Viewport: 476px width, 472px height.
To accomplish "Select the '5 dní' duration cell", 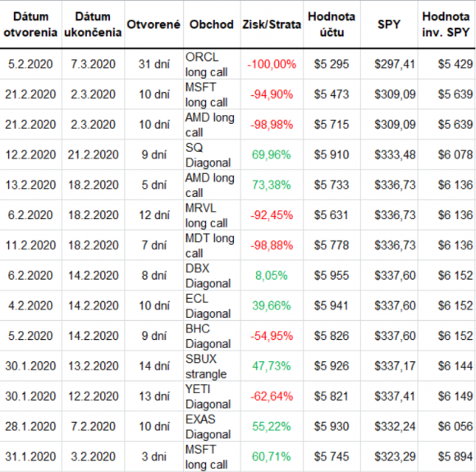I will pos(154,185).
